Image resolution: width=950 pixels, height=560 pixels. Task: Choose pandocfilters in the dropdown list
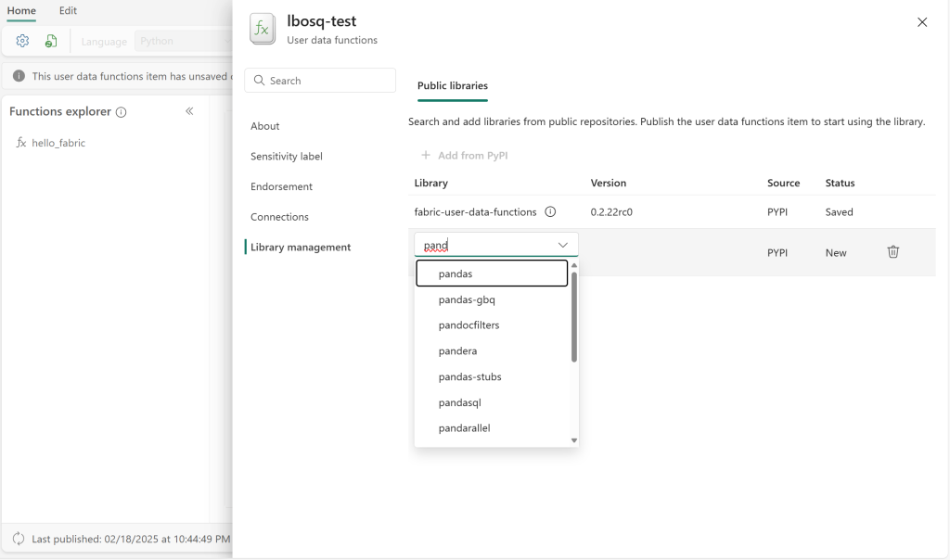pyautogui.click(x=492, y=325)
